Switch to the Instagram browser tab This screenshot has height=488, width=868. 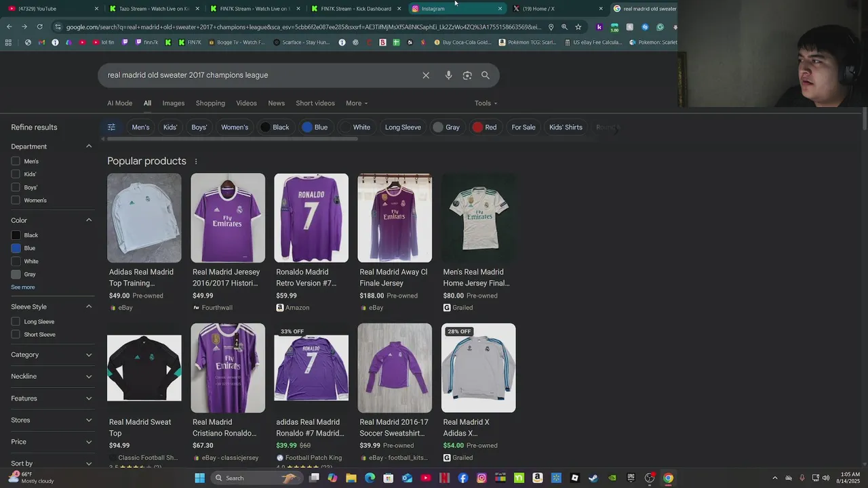pos(456,9)
